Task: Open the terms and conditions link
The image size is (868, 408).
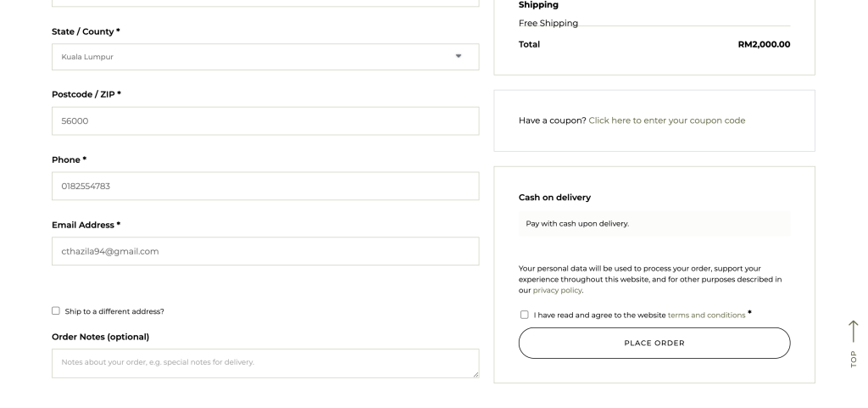Action: coord(706,315)
